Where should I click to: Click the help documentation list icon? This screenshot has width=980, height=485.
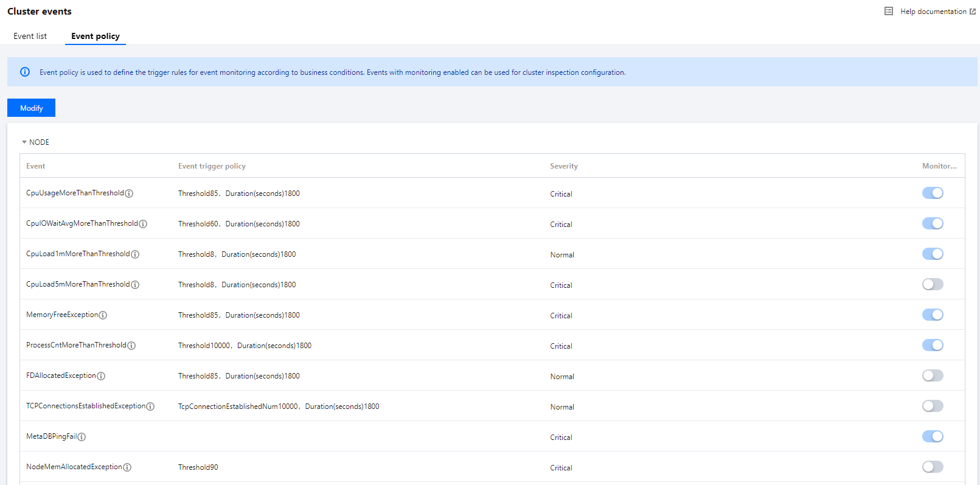click(889, 12)
